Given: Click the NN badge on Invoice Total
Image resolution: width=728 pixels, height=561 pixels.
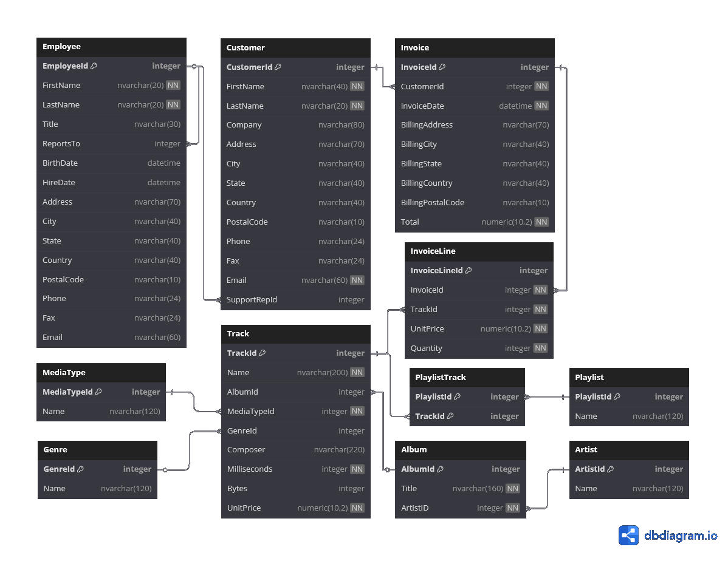Looking at the screenshot, I should (x=541, y=222).
